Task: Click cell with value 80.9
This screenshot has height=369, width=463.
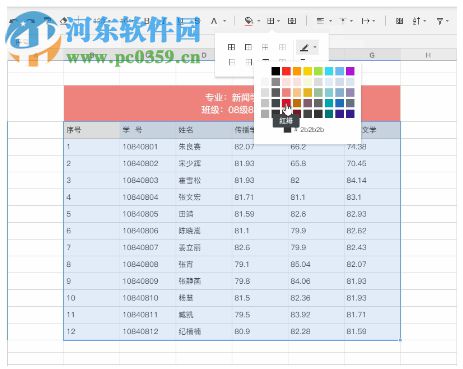Action: (x=260, y=331)
